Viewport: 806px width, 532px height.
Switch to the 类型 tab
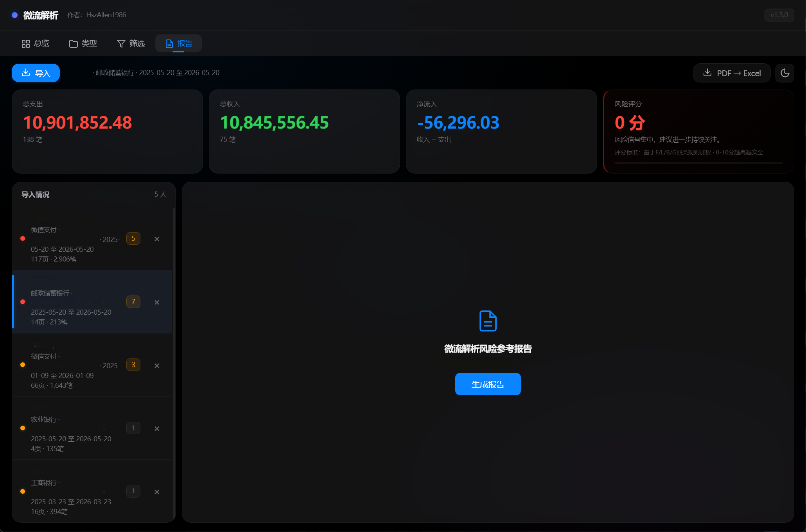(x=83, y=43)
